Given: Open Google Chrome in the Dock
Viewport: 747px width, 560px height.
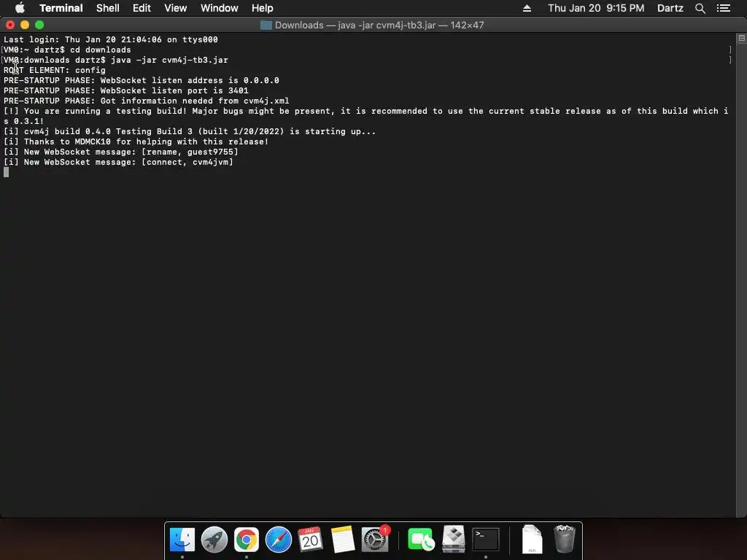Looking at the screenshot, I should tap(247, 540).
